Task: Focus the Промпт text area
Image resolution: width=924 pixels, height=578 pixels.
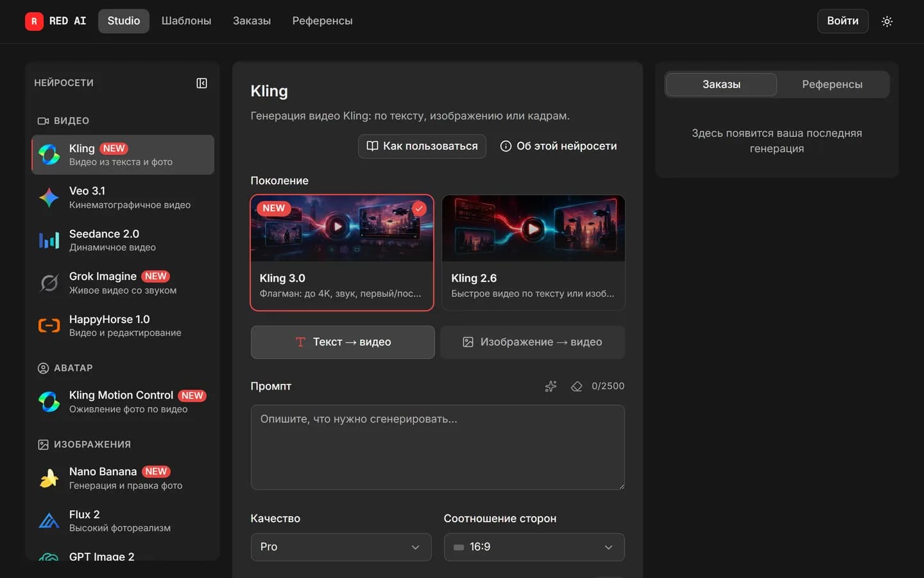Action: pyautogui.click(x=438, y=447)
